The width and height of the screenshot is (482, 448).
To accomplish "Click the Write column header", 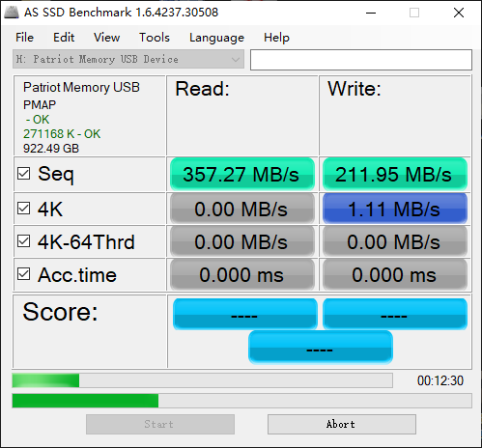I will [x=354, y=89].
